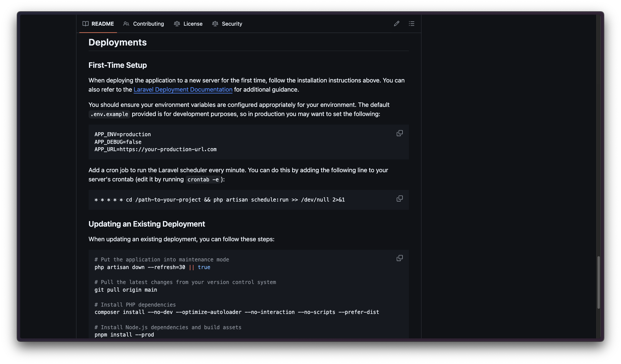Click the First-Time Setup heading
Image resolution: width=621 pixels, height=364 pixels.
pyautogui.click(x=118, y=65)
